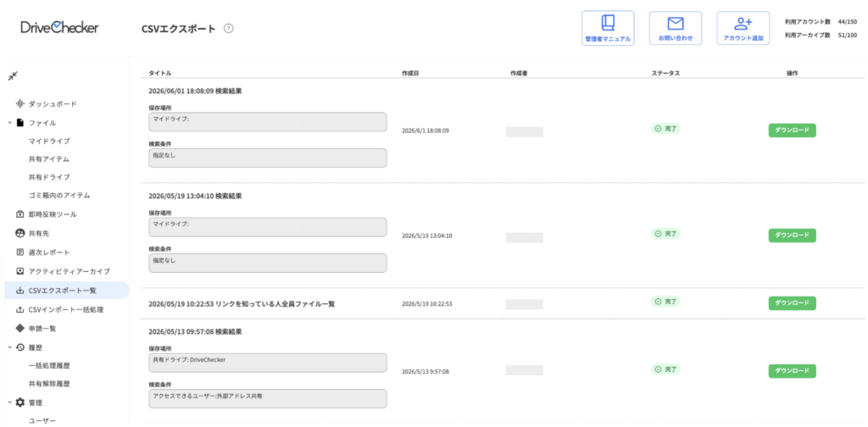Click the 利用アカウント数 44/150 text

tap(821, 22)
